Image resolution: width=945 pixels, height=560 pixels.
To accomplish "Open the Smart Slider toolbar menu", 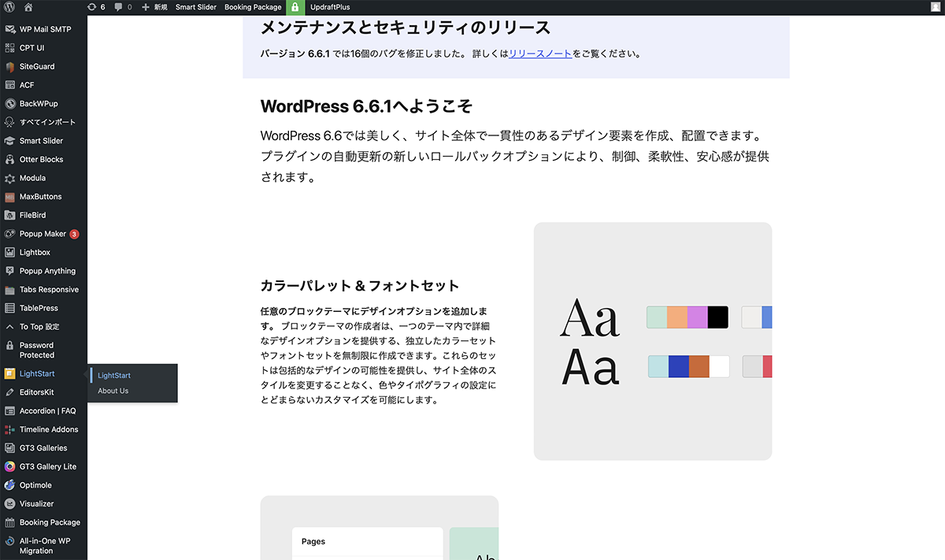I will click(195, 7).
